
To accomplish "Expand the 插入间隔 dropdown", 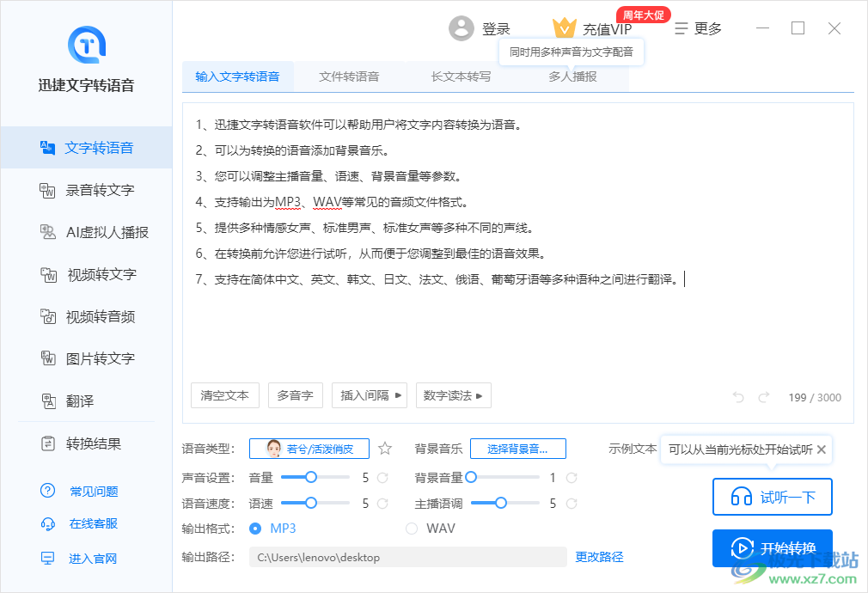I will pyautogui.click(x=369, y=395).
